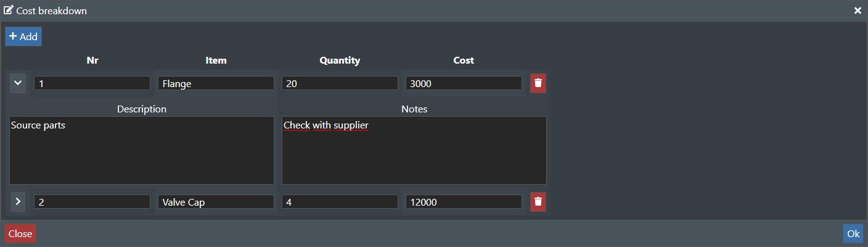Click the Cost column header
The image size is (868, 247).
(464, 60)
